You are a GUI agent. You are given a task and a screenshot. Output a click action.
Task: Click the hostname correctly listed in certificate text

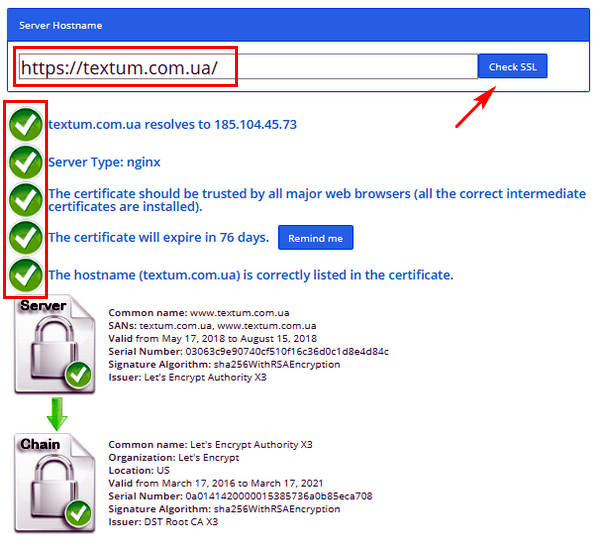click(251, 275)
